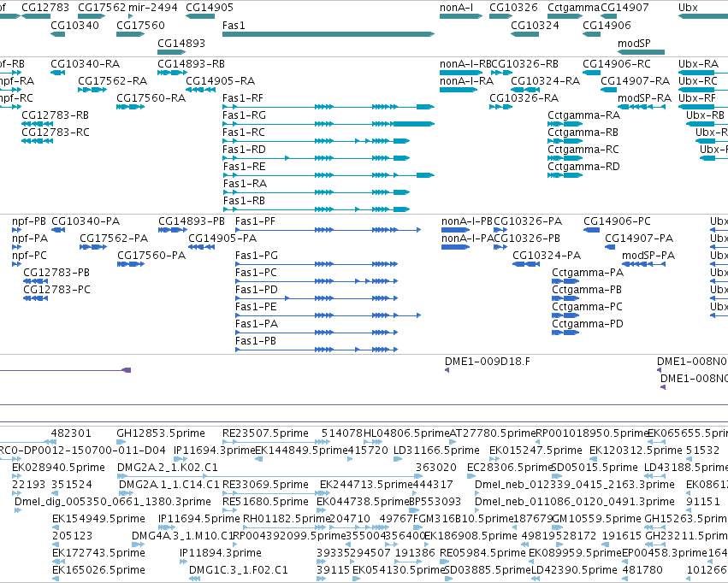Click the npf-PB protein feature
The image size is (728, 583).
coord(17,230)
